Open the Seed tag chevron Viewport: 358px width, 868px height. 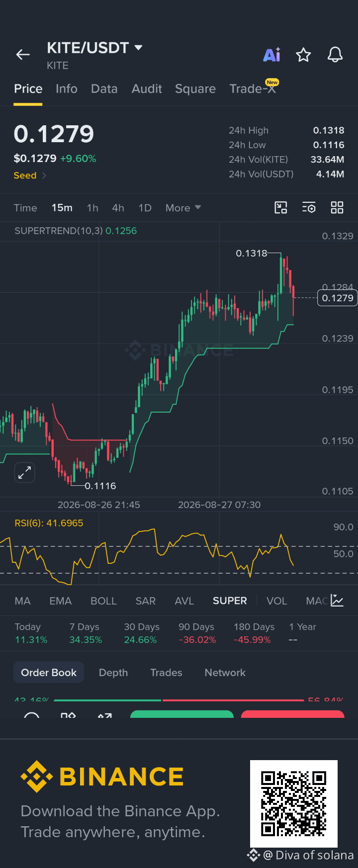(44, 175)
